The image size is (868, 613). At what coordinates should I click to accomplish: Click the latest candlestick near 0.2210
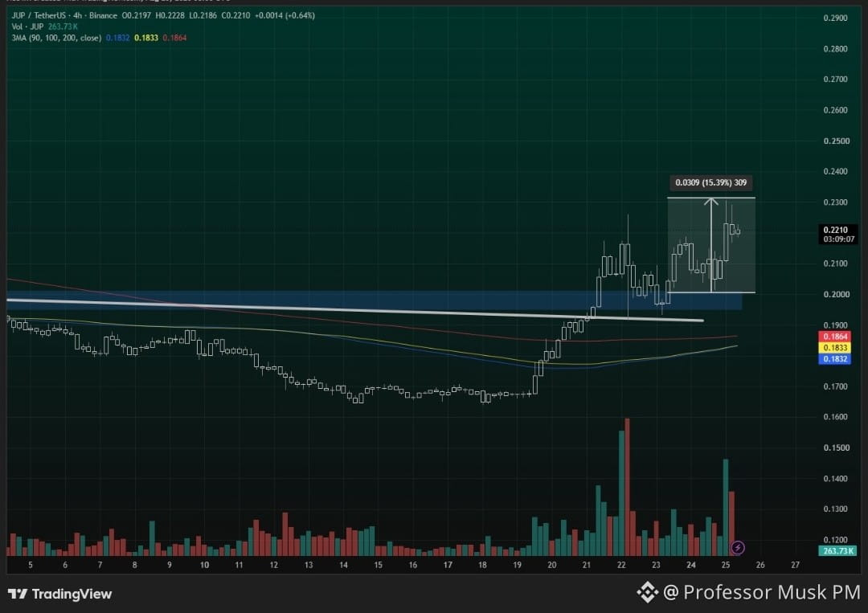pyautogui.click(x=738, y=231)
